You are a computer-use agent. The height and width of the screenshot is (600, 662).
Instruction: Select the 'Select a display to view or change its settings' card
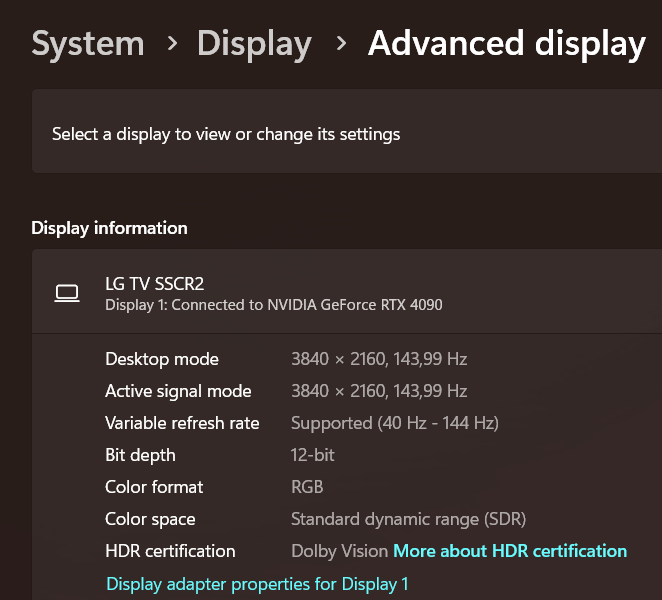point(347,131)
